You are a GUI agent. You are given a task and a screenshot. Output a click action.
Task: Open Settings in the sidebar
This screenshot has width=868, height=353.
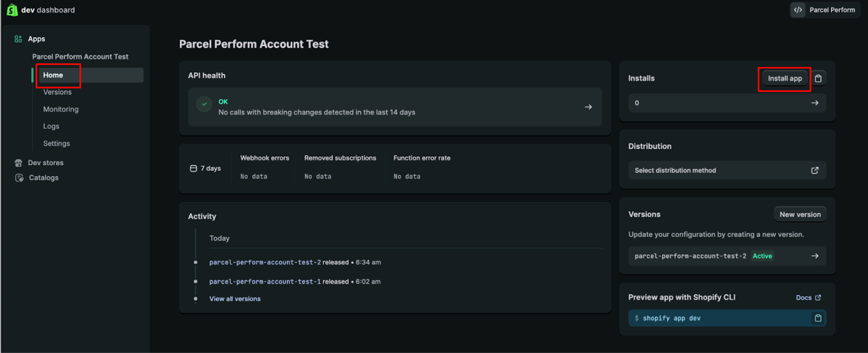tap(56, 143)
